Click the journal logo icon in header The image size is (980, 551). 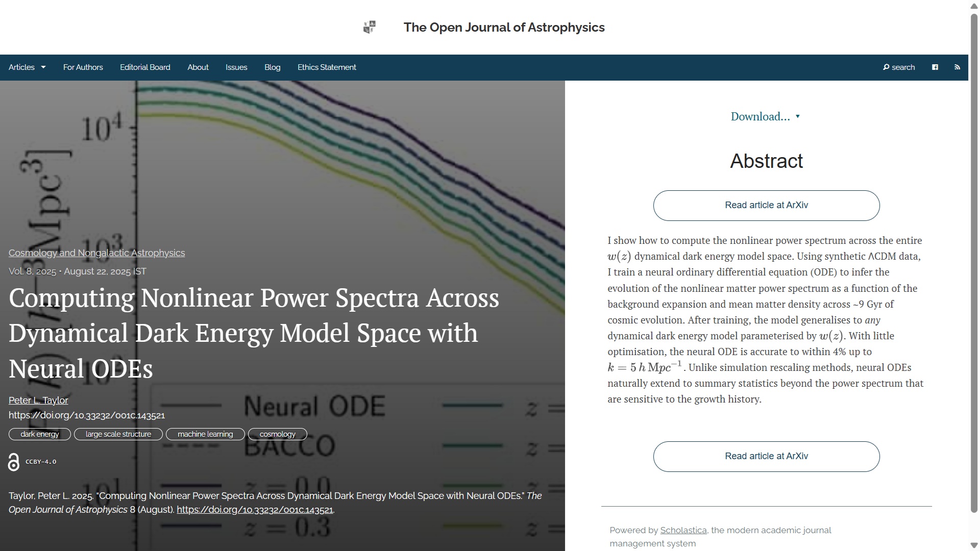[x=370, y=27]
